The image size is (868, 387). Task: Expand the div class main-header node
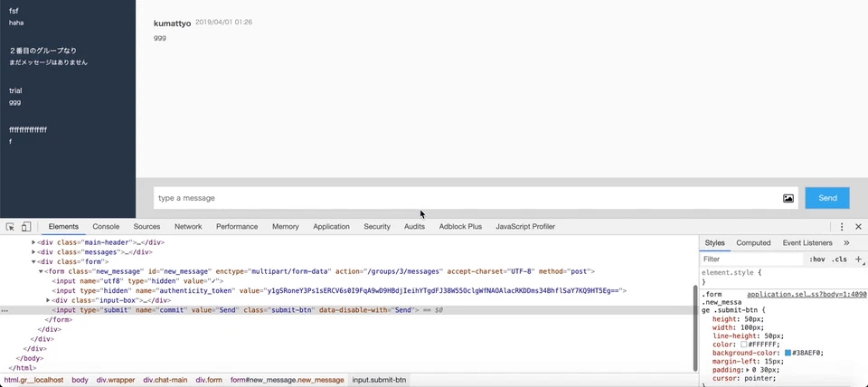[x=33, y=242]
